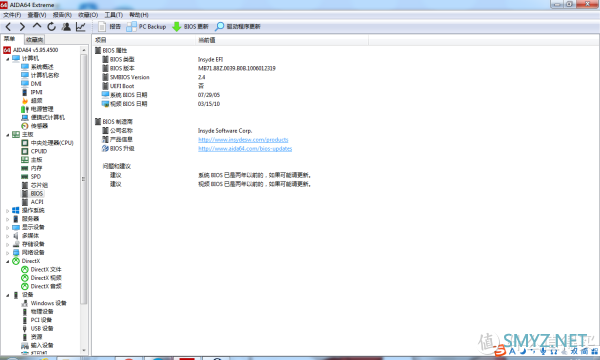Image resolution: width=600 pixels, height=360 pixels.
Task: Open Windows 设备 tree item
Action: (44, 303)
